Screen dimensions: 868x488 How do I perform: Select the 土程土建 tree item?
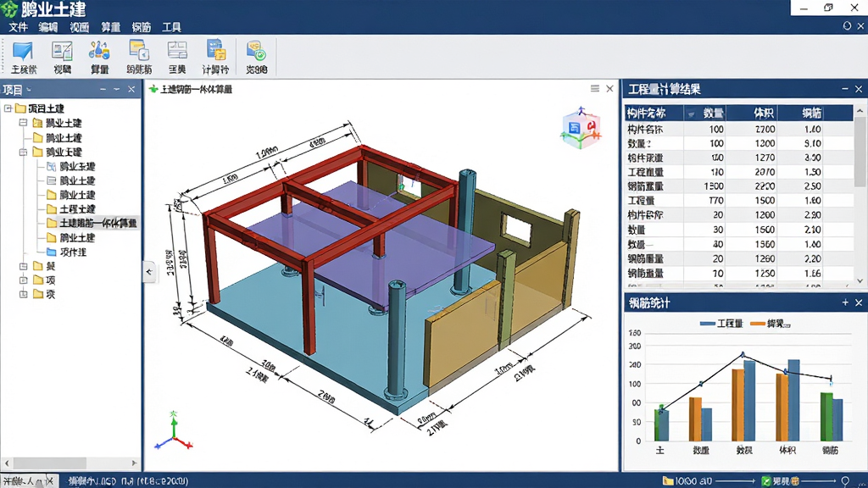coord(77,208)
